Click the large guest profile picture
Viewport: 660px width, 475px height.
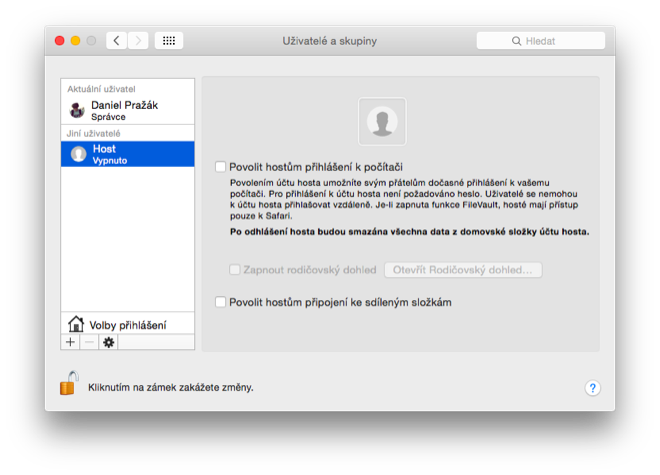382,122
